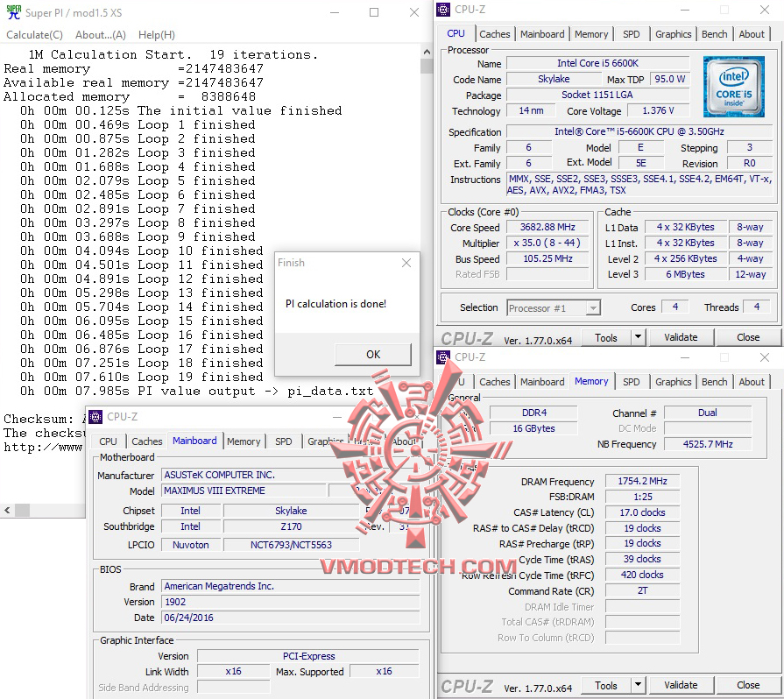
Task: Open the Processor #1 selection dropdown
Action: click(554, 308)
